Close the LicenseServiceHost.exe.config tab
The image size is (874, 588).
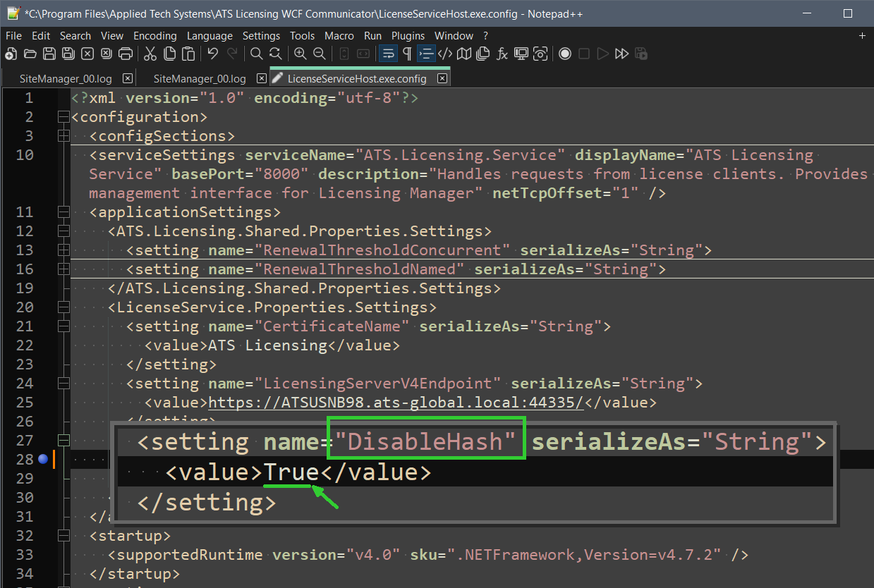pos(442,78)
